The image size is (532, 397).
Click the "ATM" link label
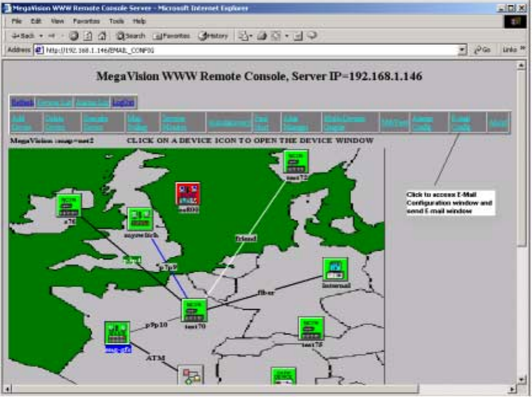click(156, 358)
